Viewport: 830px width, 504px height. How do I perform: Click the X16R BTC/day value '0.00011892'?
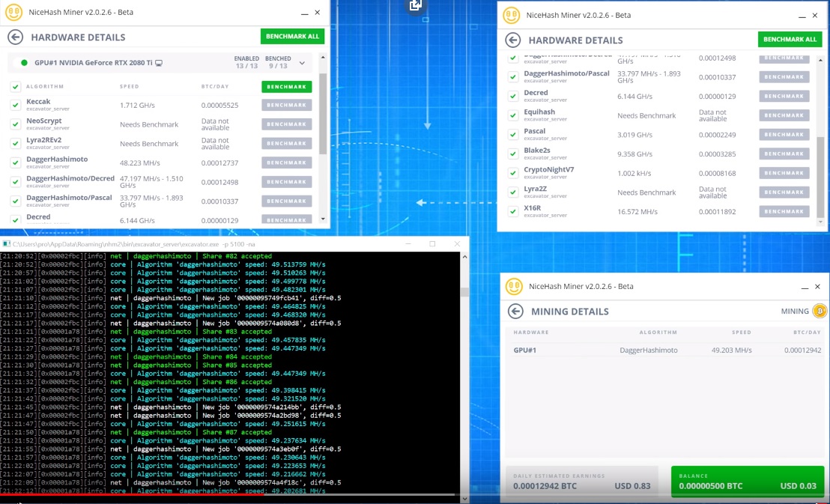717,212
